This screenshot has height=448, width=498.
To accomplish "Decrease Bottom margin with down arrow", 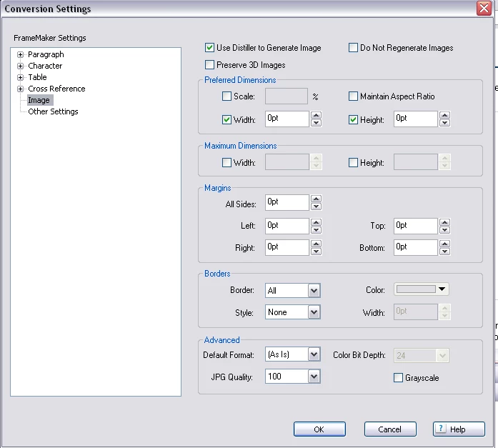I will point(444,252).
